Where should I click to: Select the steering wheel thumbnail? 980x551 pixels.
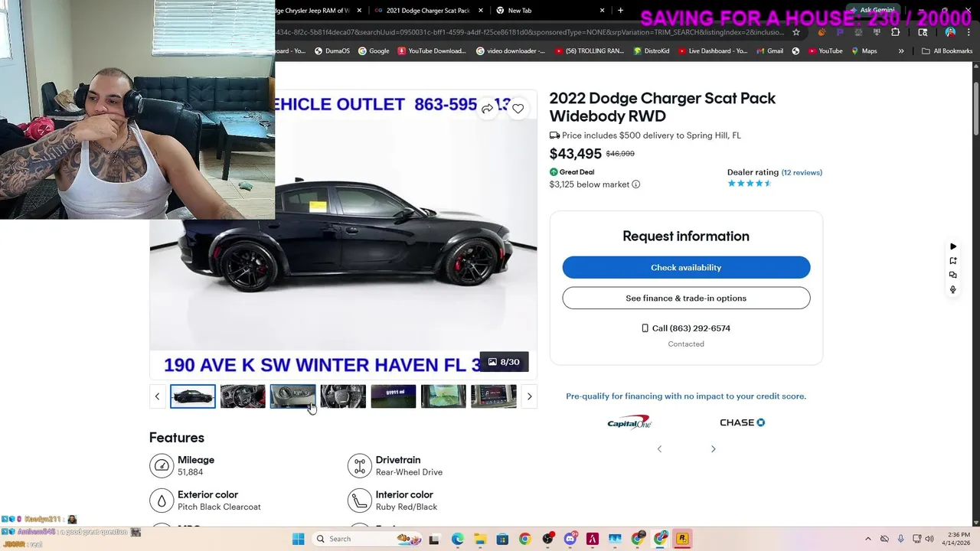tap(343, 396)
